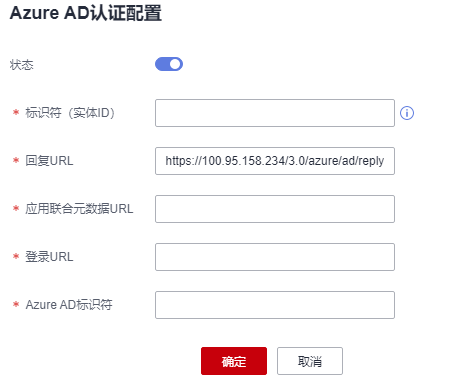Focus the Azure AD标识符 input box

click(x=275, y=305)
